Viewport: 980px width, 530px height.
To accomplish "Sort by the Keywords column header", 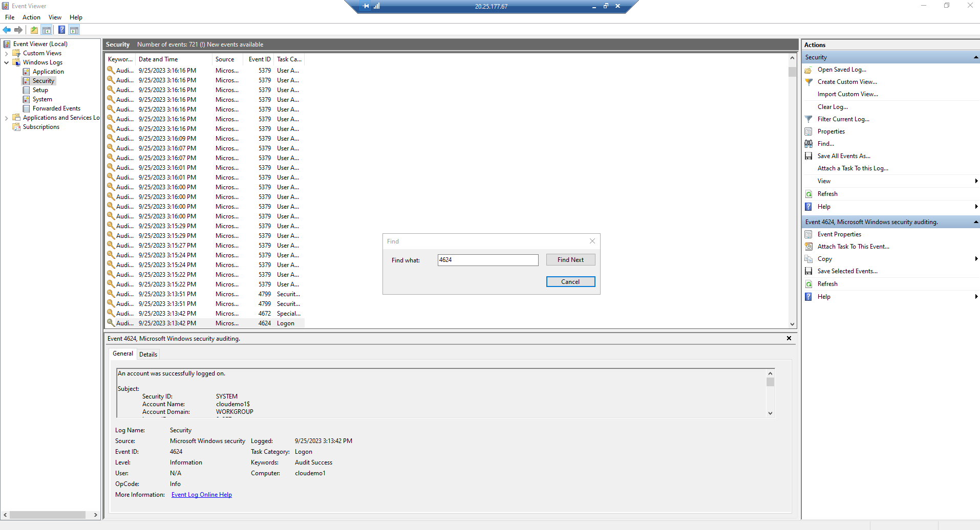I will click(120, 59).
